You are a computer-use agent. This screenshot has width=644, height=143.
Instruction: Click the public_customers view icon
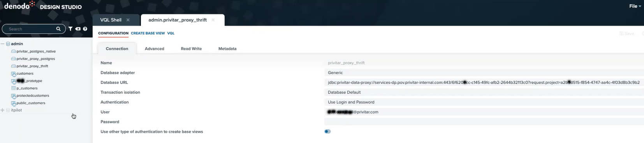[x=13, y=103]
